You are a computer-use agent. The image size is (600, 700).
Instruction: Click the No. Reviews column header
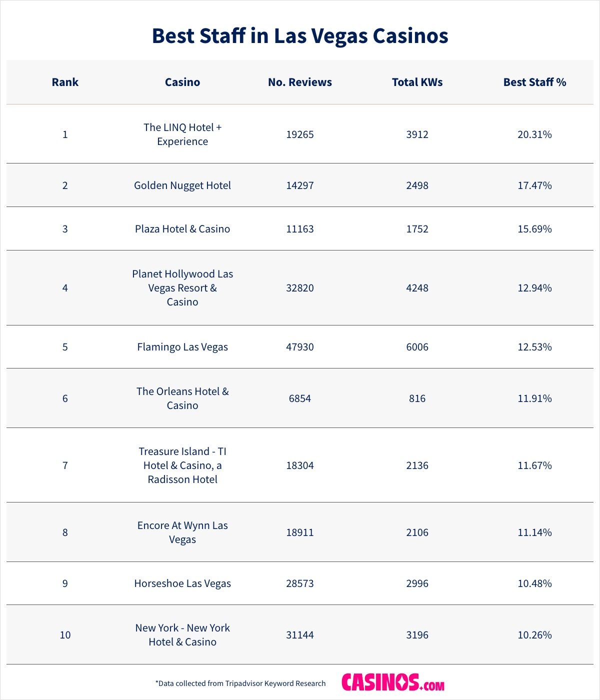pyautogui.click(x=300, y=82)
